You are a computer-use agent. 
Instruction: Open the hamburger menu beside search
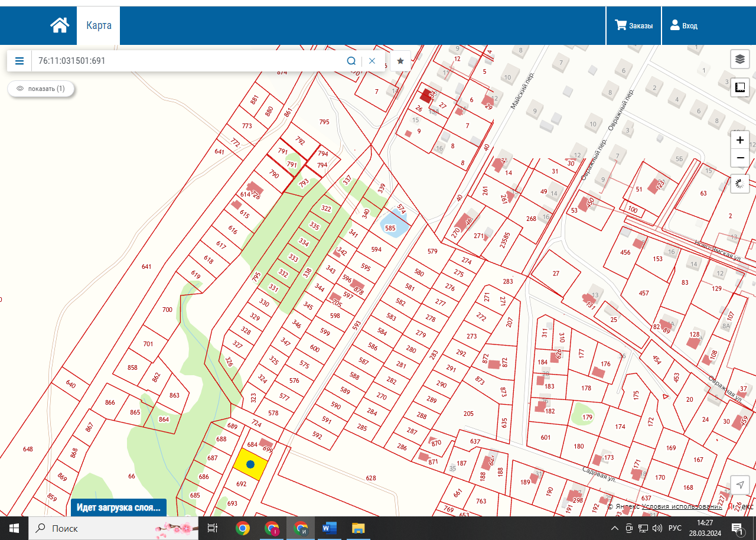[x=19, y=61]
